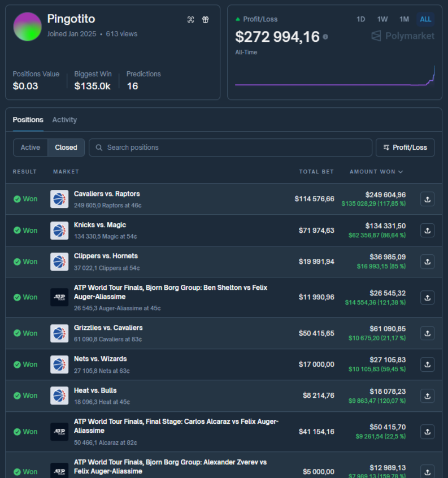
Task: Set chart range to 1M
Action: point(404,19)
